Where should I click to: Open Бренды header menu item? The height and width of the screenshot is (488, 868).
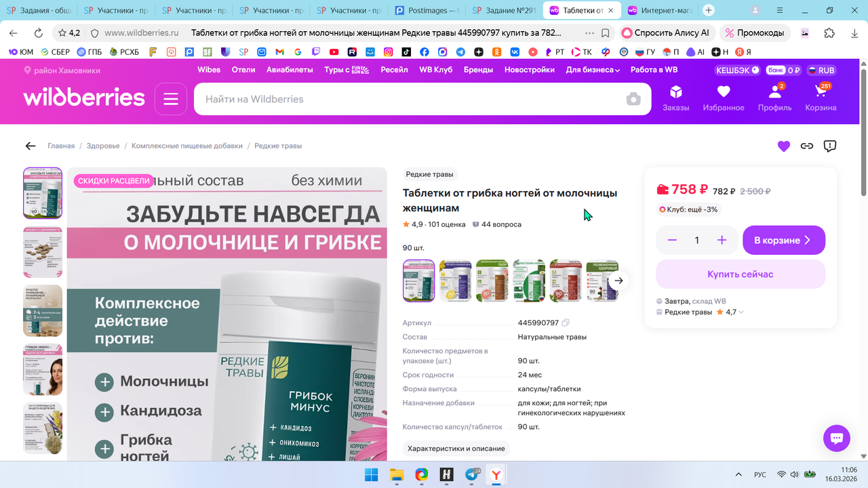click(479, 70)
